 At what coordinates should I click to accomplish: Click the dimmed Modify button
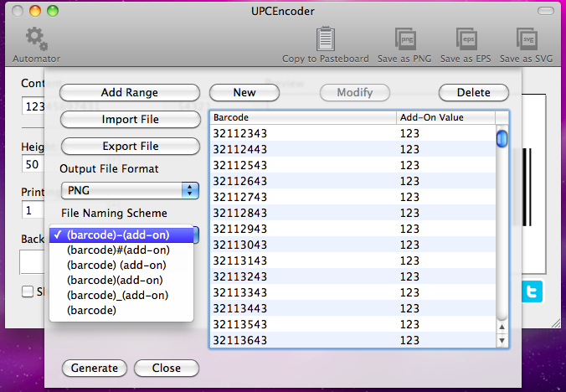(355, 92)
